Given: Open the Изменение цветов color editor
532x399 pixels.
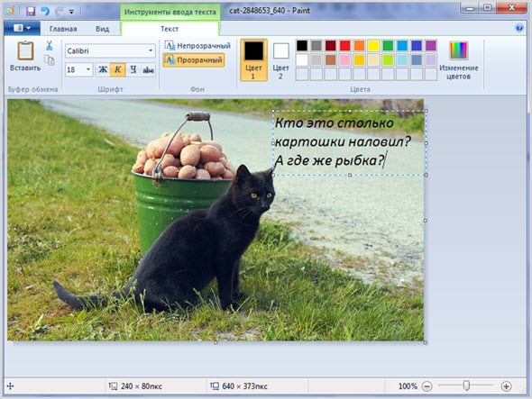Looking at the screenshot, I should pyautogui.click(x=459, y=60).
